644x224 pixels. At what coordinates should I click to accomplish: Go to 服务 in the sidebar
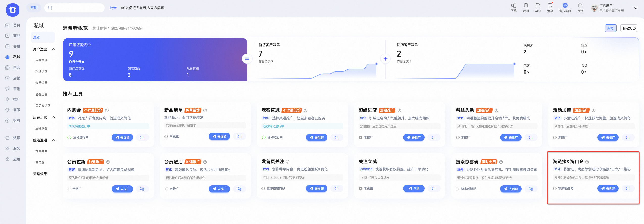tap(13, 148)
